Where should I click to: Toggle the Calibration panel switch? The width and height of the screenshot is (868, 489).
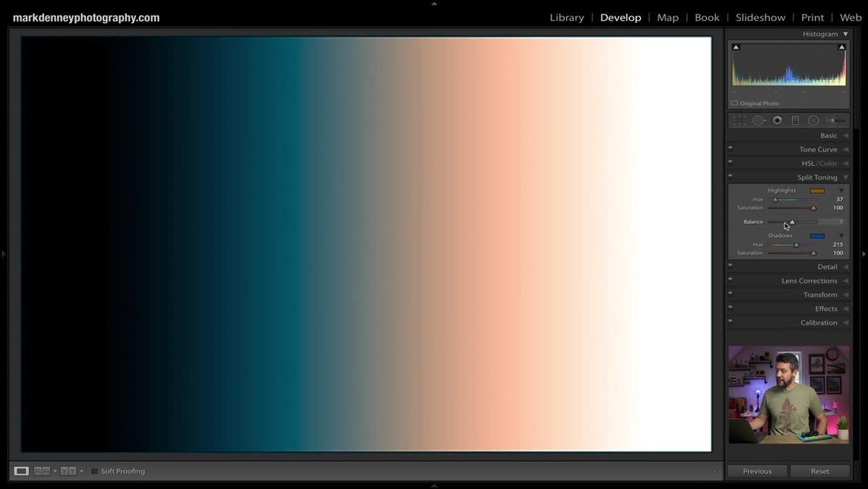click(731, 320)
